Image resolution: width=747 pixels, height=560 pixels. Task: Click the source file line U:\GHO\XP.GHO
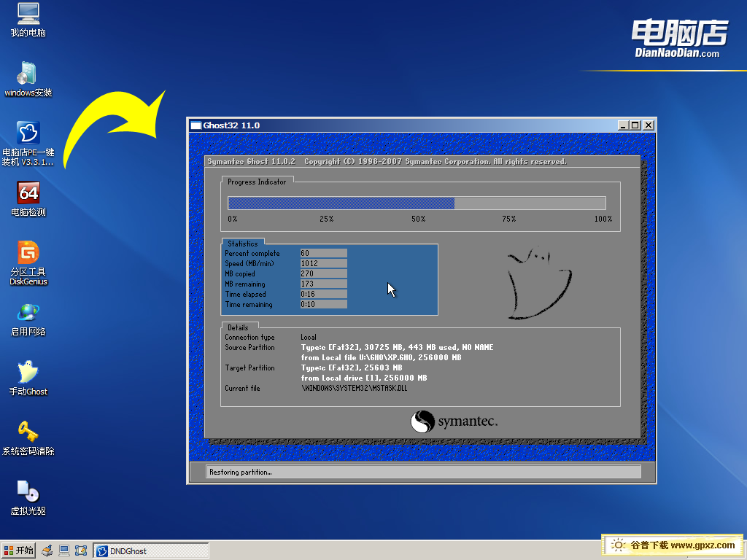381,357
